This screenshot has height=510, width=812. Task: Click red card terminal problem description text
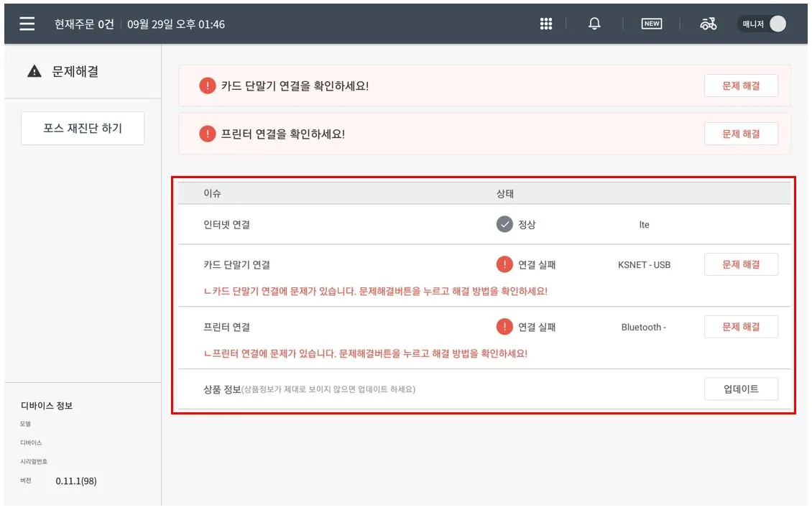coord(375,292)
